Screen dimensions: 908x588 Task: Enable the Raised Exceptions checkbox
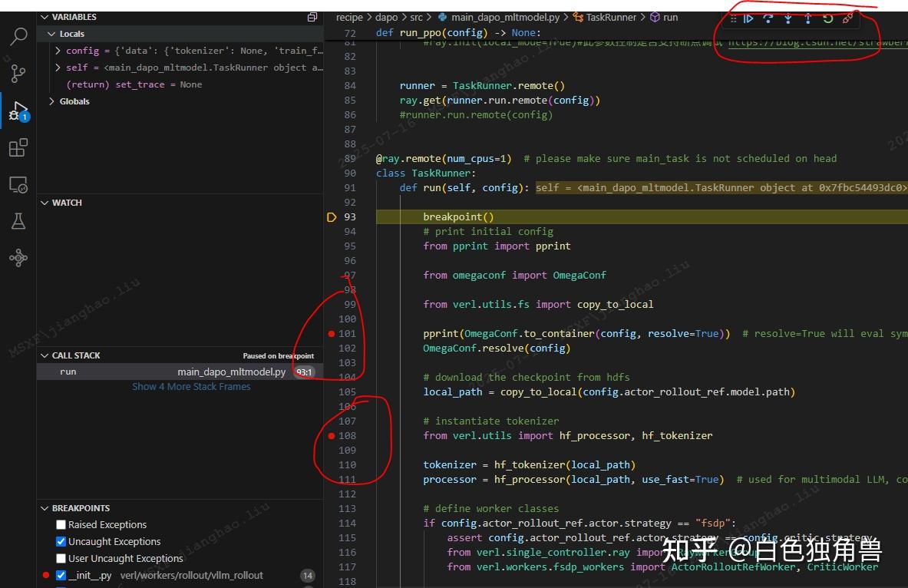[61, 524]
